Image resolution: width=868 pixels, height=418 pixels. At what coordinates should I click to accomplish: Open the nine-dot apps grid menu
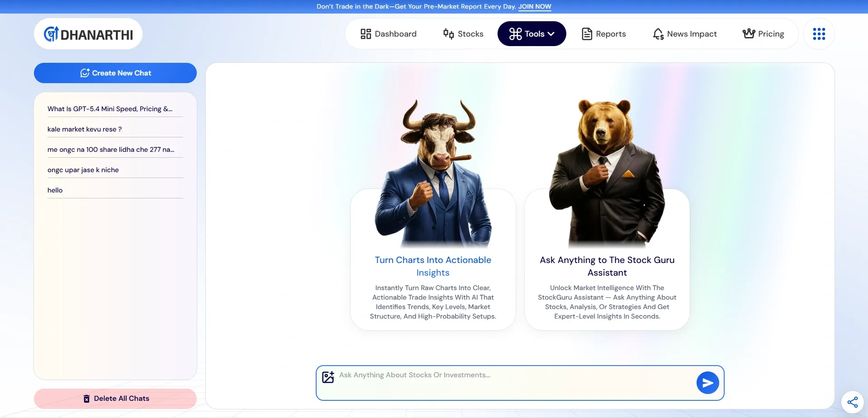click(x=819, y=34)
